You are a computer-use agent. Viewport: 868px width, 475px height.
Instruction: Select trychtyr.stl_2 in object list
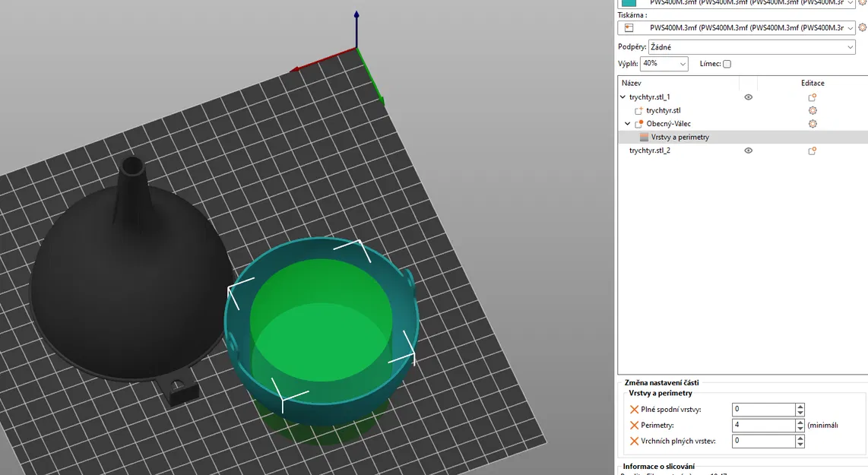coord(649,150)
